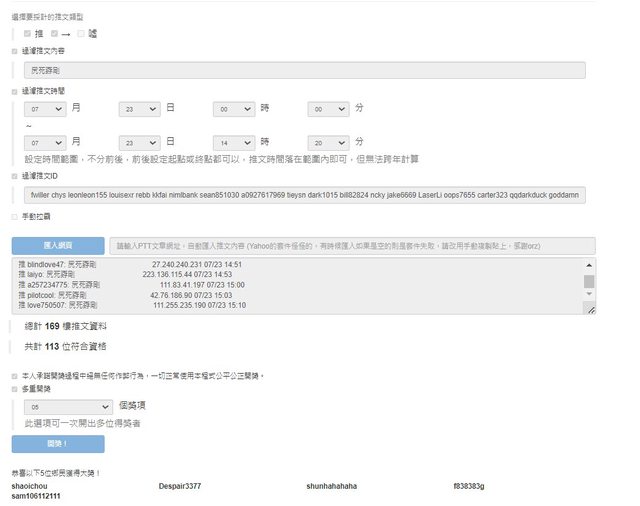Image resolution: width=640 pixels, height=506 pixels.
Task: Click the PTT article URL input field
Action: [x=352, y=245]
